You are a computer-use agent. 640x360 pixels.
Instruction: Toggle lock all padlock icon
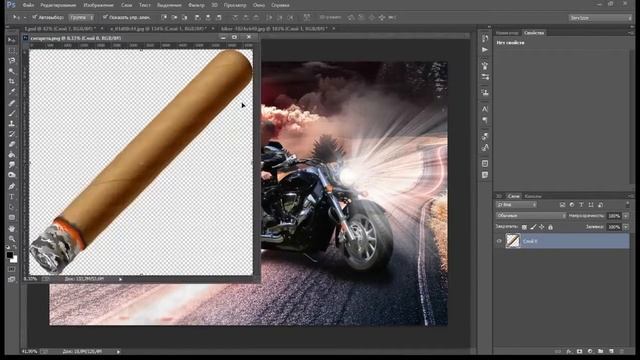tap(550, 227)
